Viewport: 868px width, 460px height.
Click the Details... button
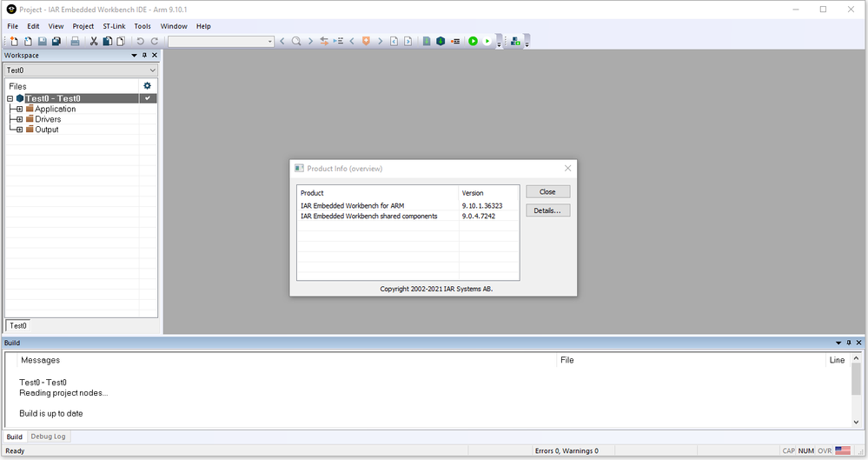point(547,210)
